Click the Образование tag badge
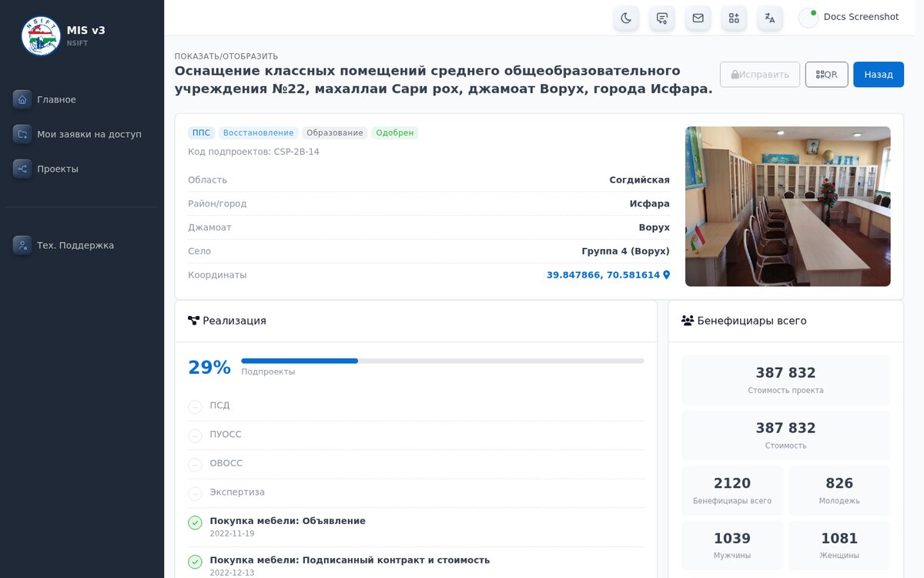924x578 pixels. pos(335,133)
